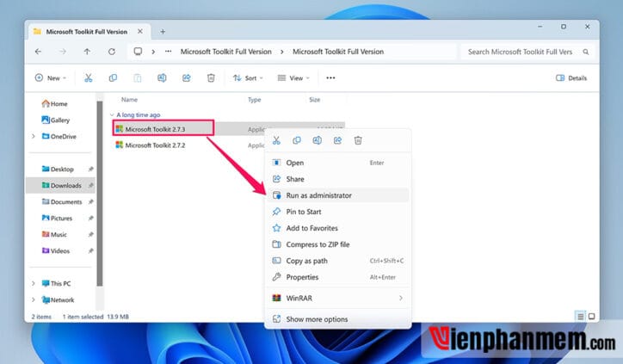This screenshot has height=364, width=623.
Task: Refresh the folder view
Action: coord(112,52)
